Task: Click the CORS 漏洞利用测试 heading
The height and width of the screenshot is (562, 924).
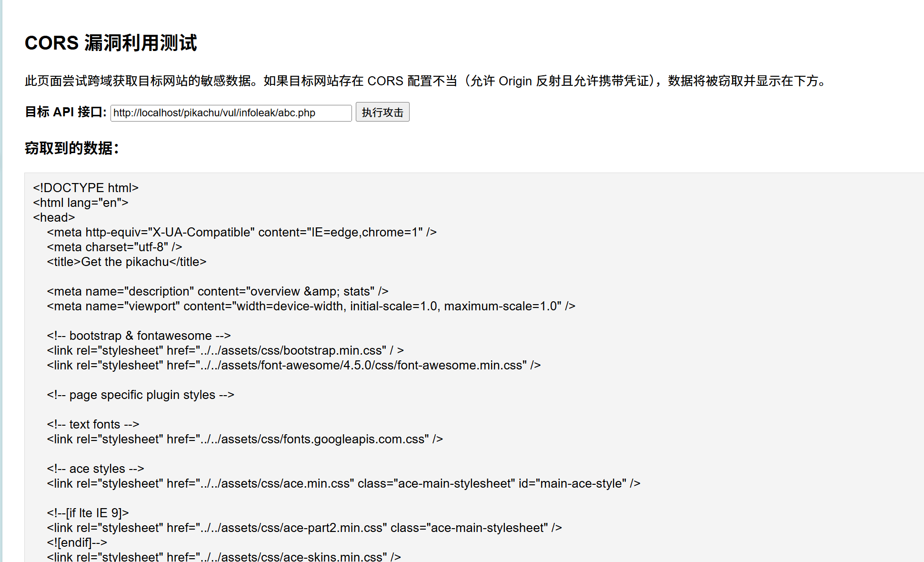Action: (x=110, y=43)
